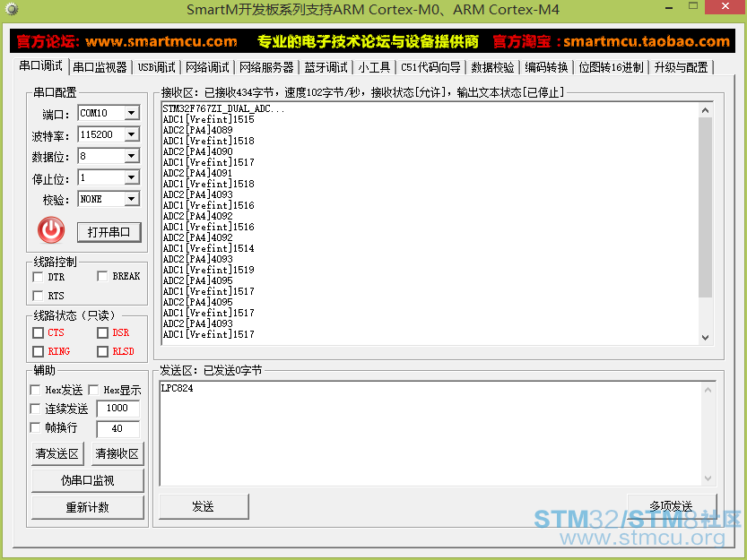Click the send area text box containing LPC824
Screen dimensions: 747x560
coord(438,434)
